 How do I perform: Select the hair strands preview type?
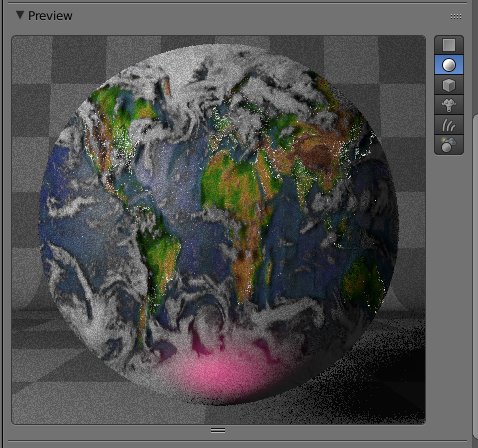(449, 125)
